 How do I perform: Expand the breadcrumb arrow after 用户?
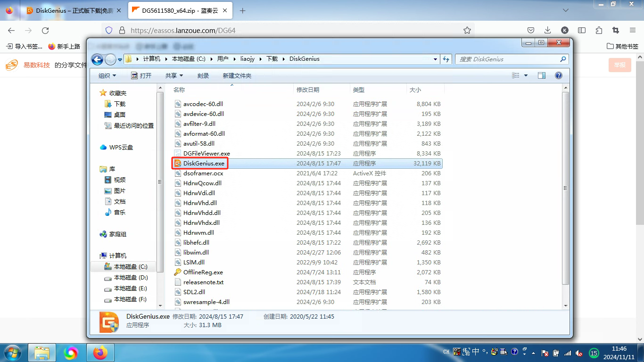coord(234,59)
